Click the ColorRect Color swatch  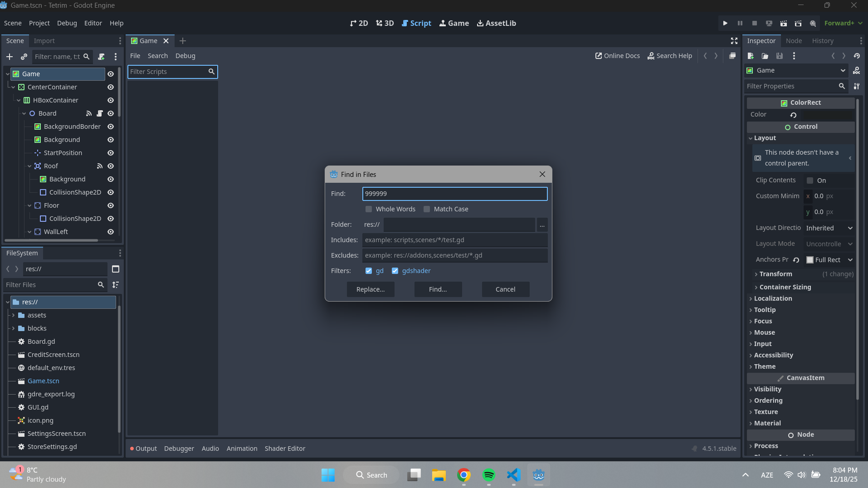(828, 115)
